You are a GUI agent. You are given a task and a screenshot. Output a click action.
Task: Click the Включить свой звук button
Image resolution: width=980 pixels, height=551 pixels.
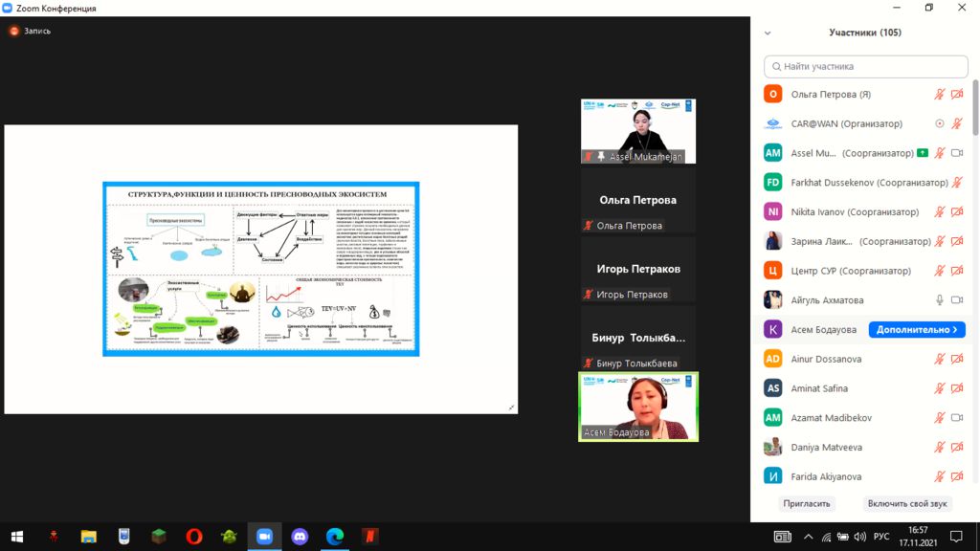905,503
